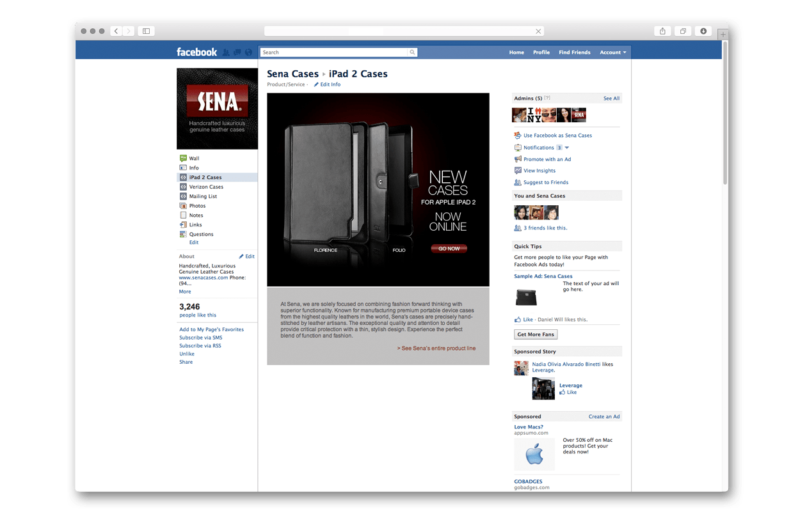Image resolution: width=807 pixels, height=532 pixels.
Task: Click the Wall icon in sidebar
Action: click(x=183, y=158)
